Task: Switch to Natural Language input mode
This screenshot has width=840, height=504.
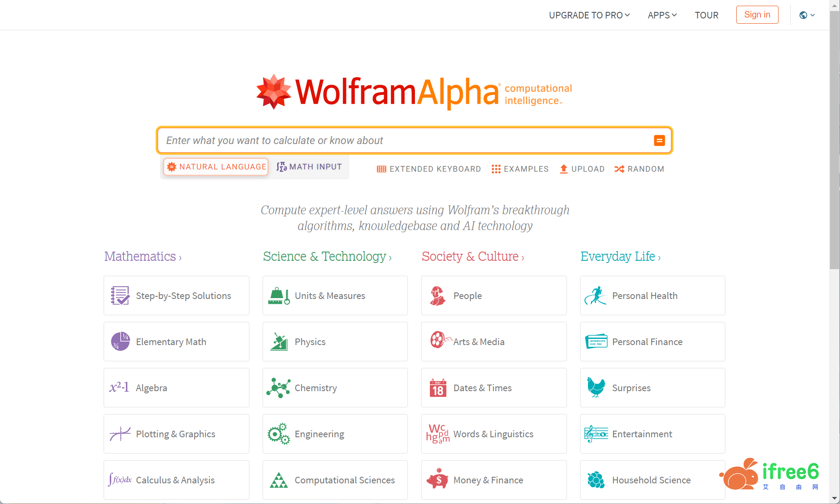Action: [216, 167]
